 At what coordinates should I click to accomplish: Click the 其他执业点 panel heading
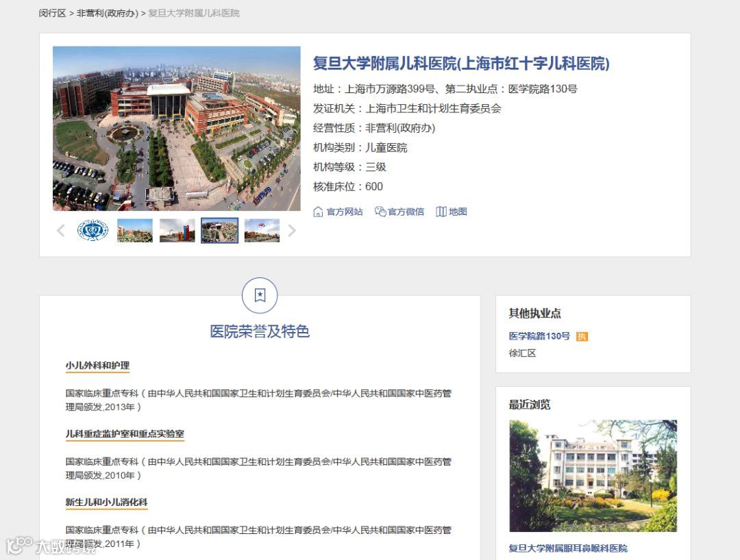click(x=534, y=314)
